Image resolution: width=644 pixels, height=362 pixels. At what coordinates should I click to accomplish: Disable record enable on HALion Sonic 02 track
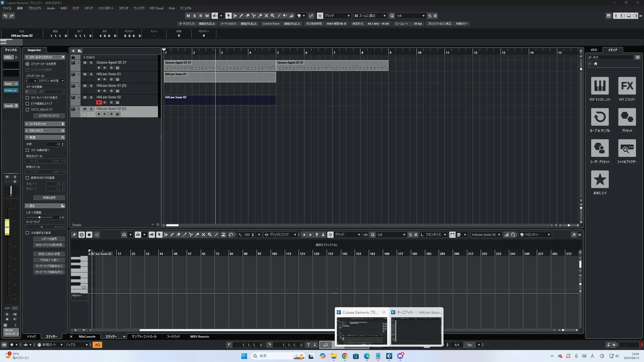coord(99,102)
